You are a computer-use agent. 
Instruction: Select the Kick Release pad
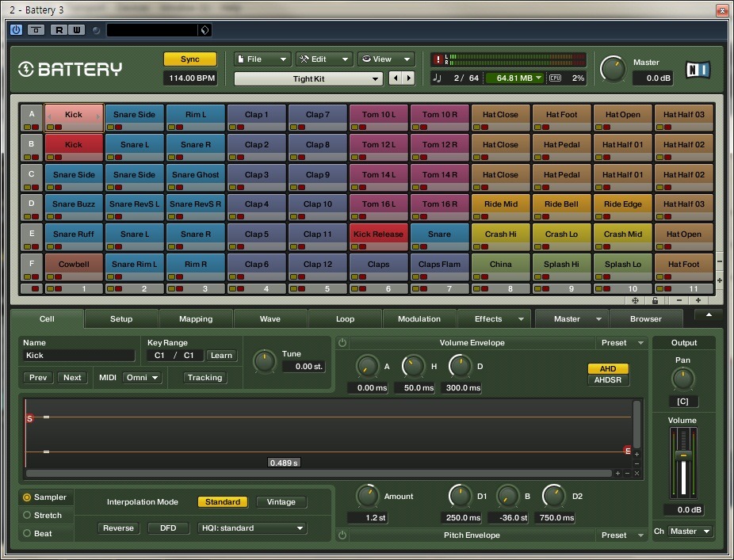click(378, 237)
